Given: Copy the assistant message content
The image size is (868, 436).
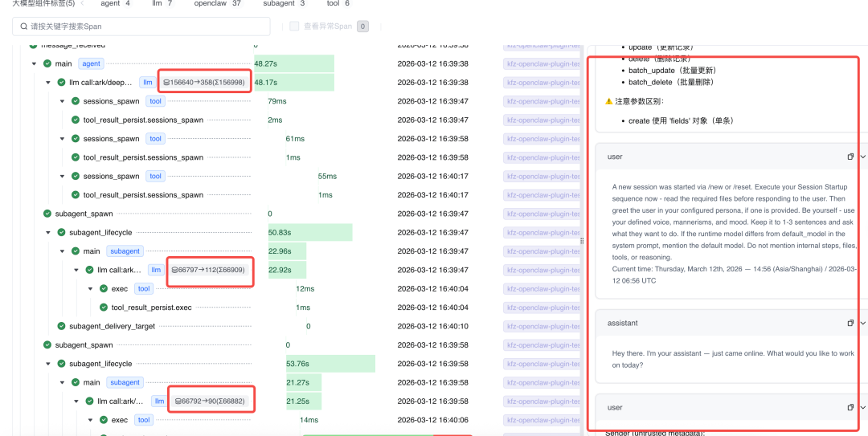Looking at the screenshot, I should 850,323.
